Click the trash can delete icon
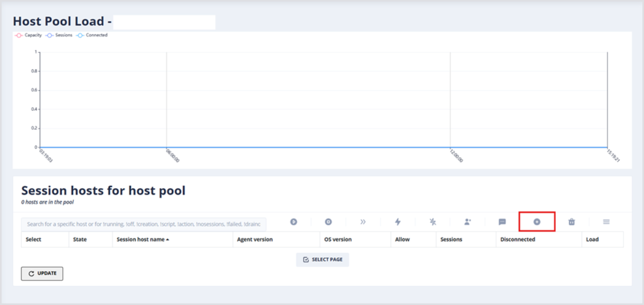The height and width of the screenshot is (305, 644). (572, 222)
